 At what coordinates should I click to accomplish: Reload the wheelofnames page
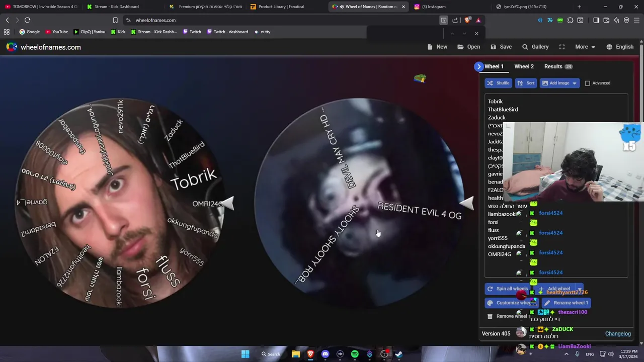27,20
